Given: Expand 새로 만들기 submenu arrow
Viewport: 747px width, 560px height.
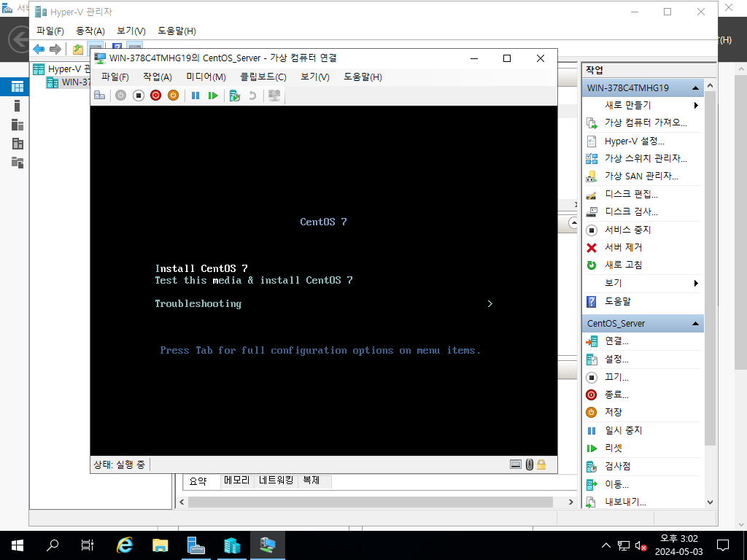Looking at the screenshot, I should (x=696, y=105).
